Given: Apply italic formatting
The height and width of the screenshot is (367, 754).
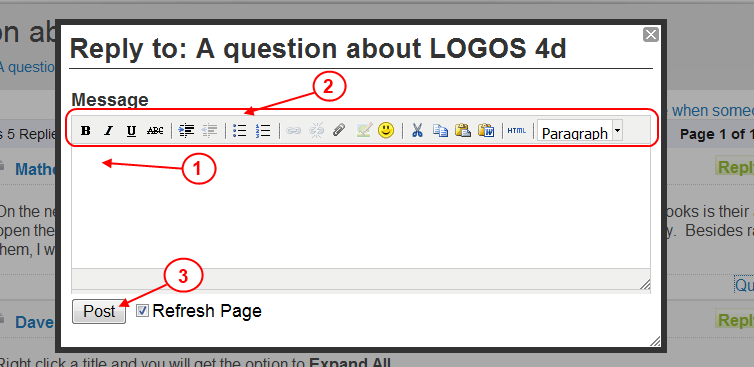Looking at the screenshot, I should click(x=109, y=130).
